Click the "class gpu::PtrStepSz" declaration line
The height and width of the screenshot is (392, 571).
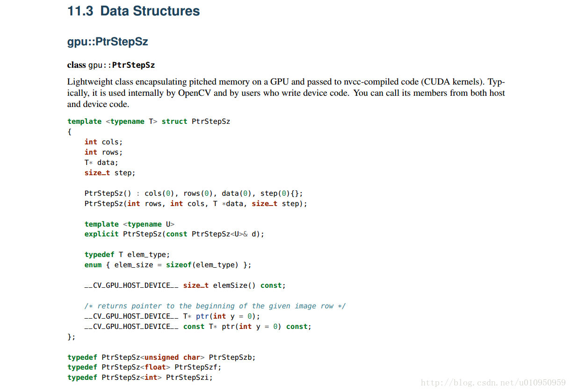(x=111, y=65)
